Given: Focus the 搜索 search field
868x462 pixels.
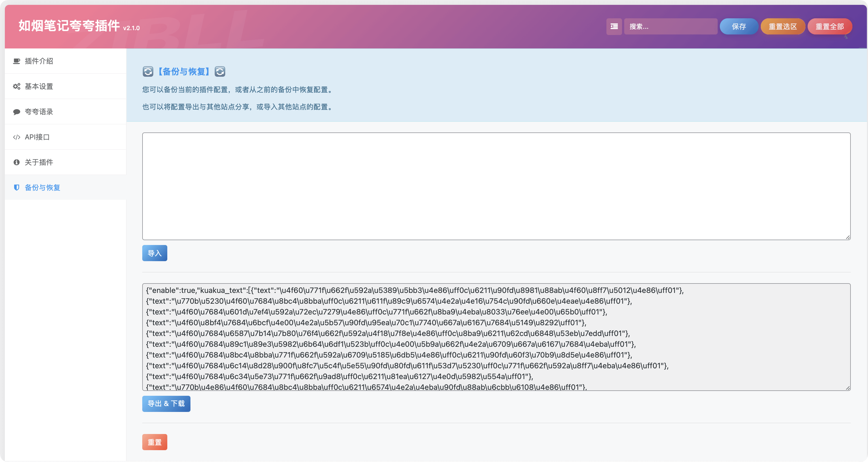Looking at the screenshot, I should click(670, 26).
